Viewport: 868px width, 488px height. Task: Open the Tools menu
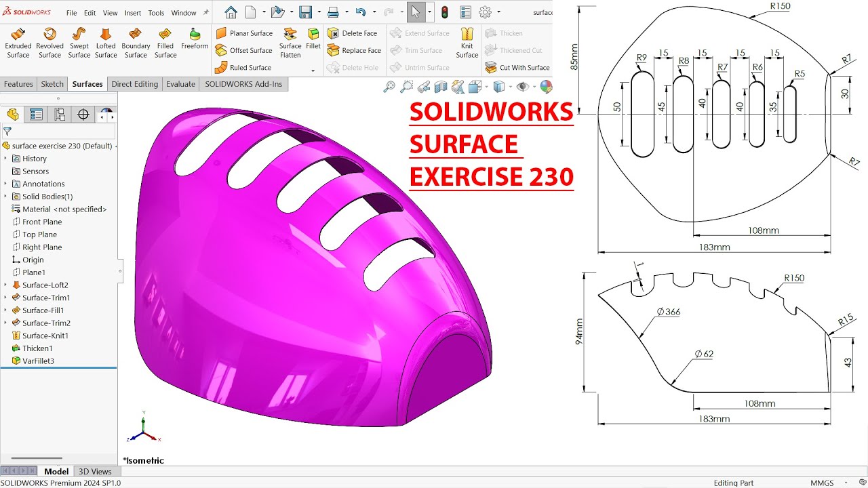pyautogui.click(x=156, y=13)
